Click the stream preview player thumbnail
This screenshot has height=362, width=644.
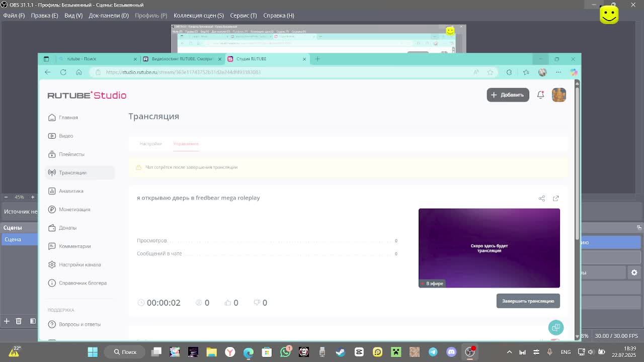(x=489, y=248)
